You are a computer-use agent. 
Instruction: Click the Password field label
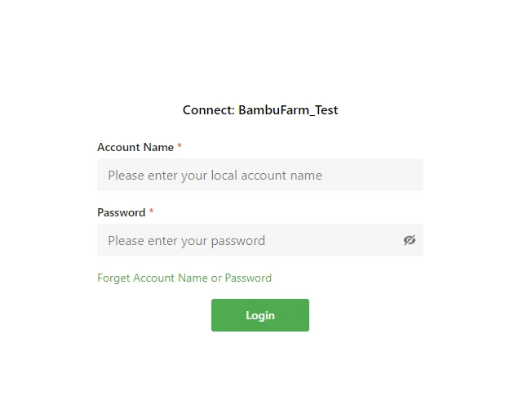121,212
